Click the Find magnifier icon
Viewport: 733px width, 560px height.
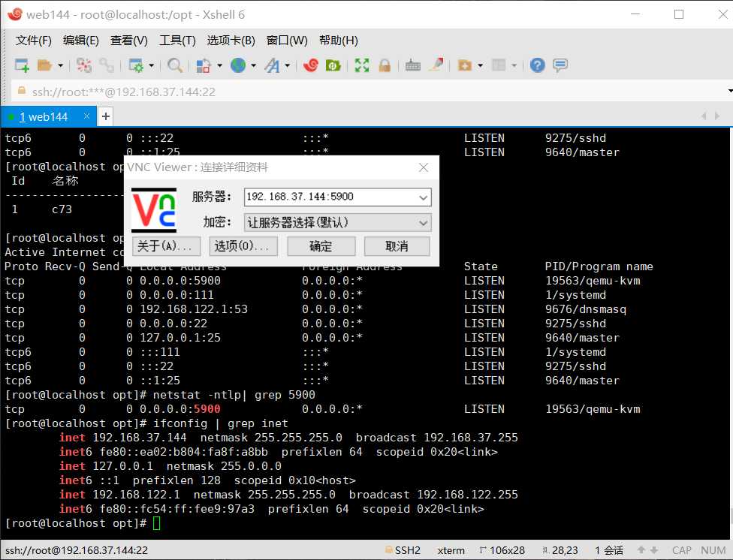pos(175,65)
